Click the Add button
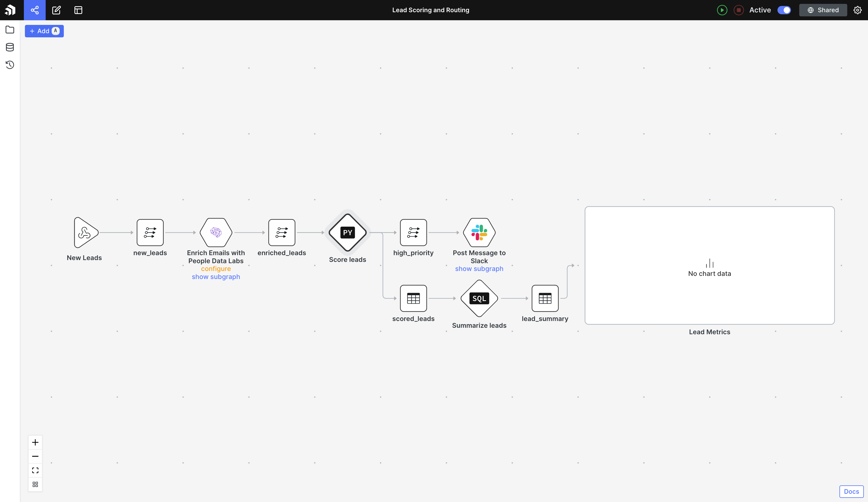The width and height of the screenshot is (868, 502). [x=44, y=31]
